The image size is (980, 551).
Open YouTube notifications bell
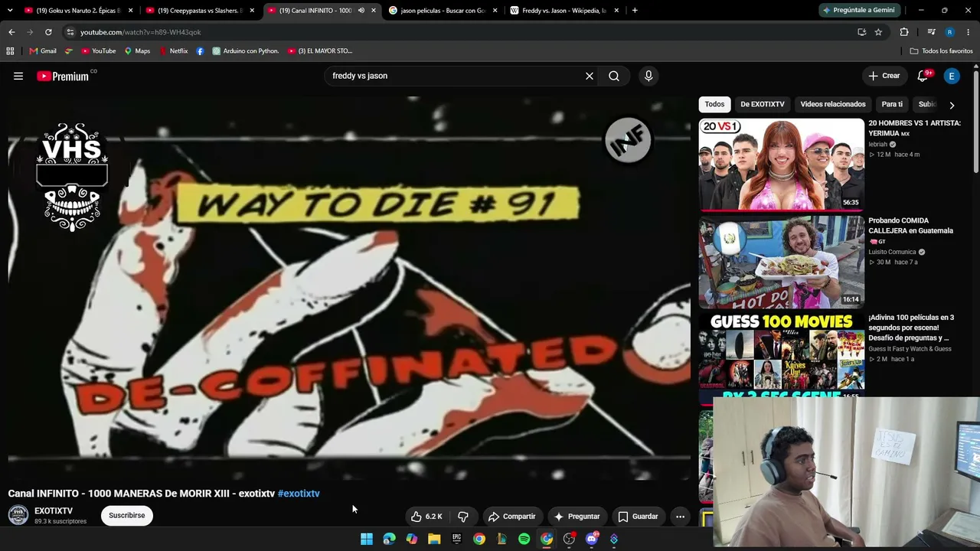pos(923,76)
